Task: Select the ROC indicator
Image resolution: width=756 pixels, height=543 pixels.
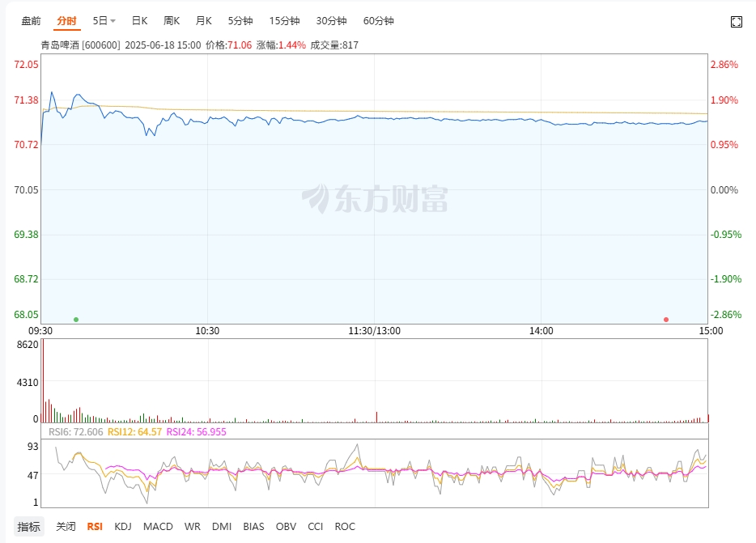Action: point(345,527)
